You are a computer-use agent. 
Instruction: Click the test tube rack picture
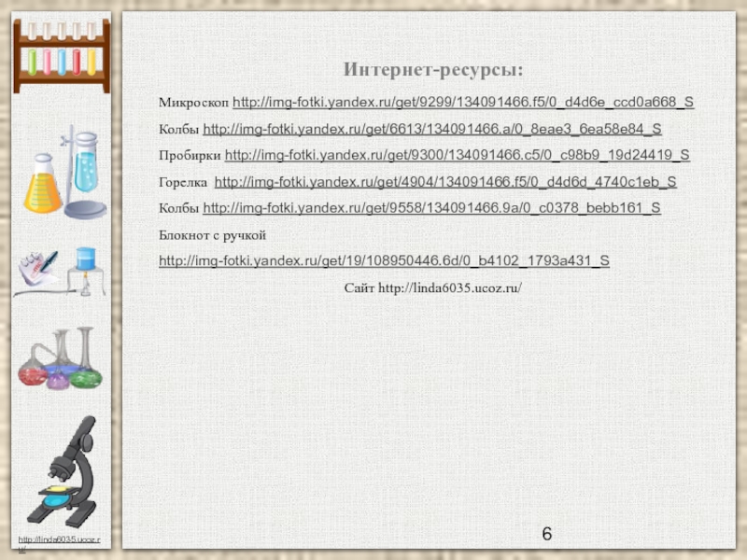click(x=62, y=56)
